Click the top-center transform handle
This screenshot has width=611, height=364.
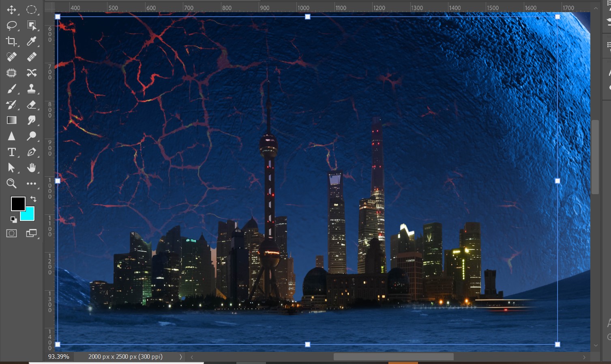pos(308,17)
